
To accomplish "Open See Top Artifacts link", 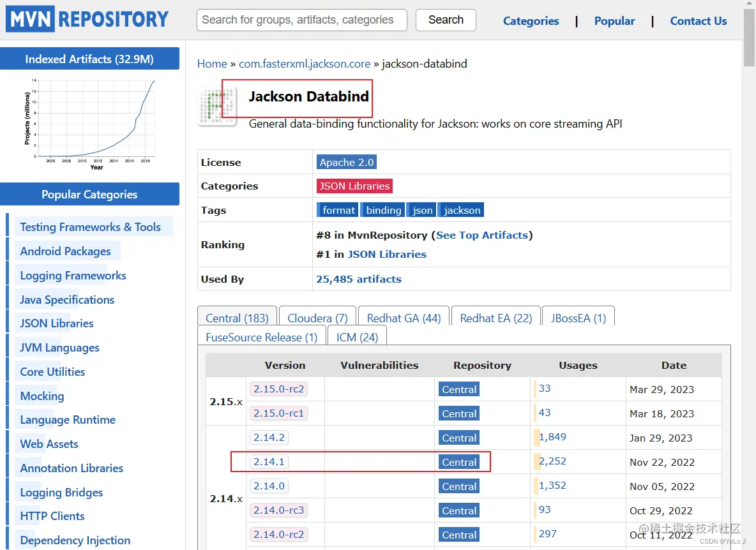I will [482, 235].
